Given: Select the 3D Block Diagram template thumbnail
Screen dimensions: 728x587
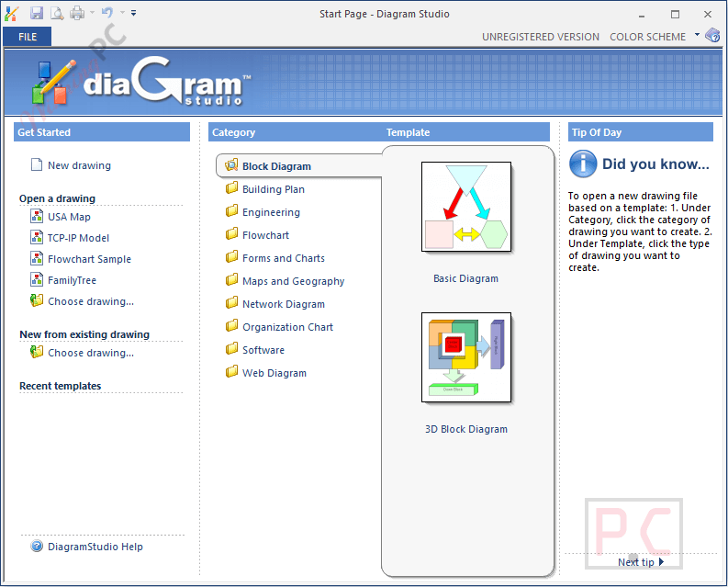Looking at the screenshot, I should pos(466,357).
